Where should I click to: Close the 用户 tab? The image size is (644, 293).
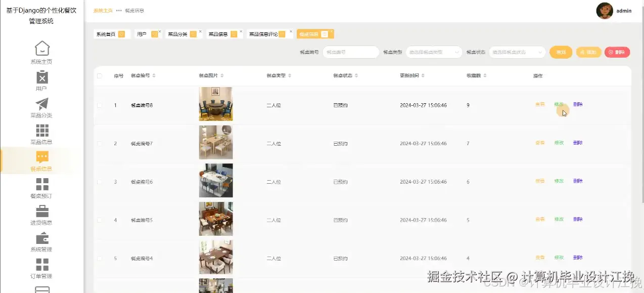160,31
